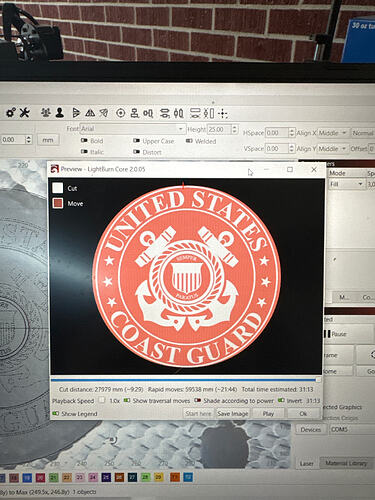Click the Height spinner arrows
Viewport: 375px width, 500px height.
click(x=235, y=129)
